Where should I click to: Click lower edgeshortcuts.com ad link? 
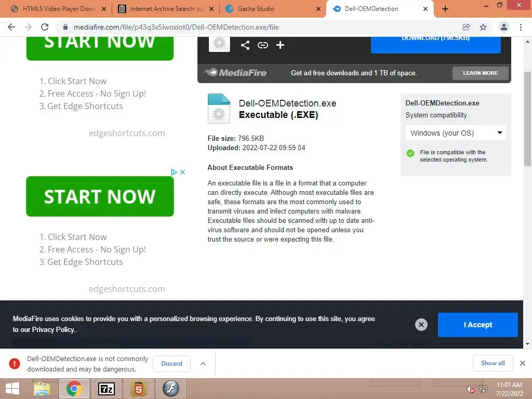pyautogui.click(x=127, y=289)
